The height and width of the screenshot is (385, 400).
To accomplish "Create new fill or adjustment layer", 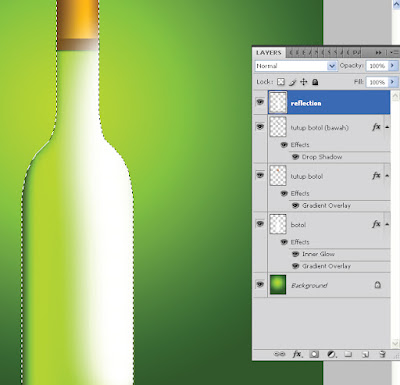I will [x=332, y=354].
